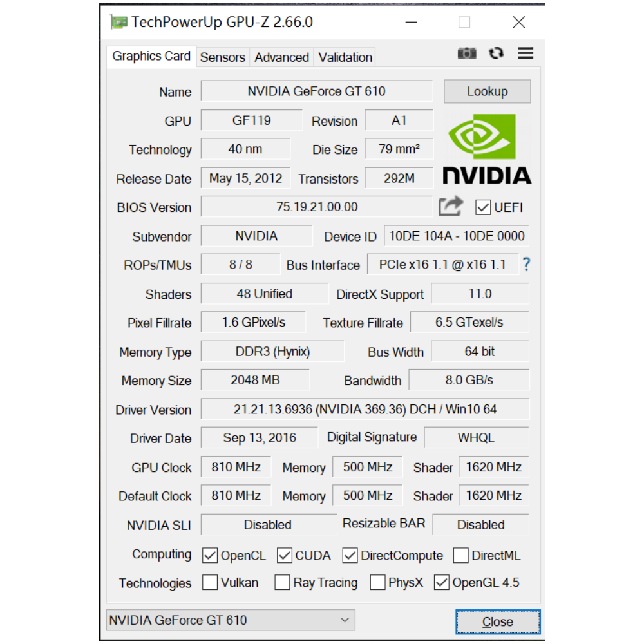Minimize the GPU-Z window

[x=411, y=22]
